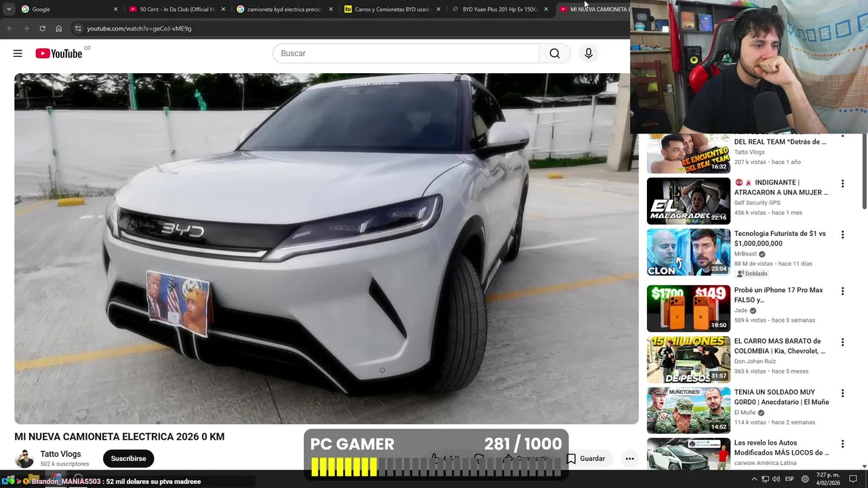Click the PC GAMER goal progress bar

436,466
